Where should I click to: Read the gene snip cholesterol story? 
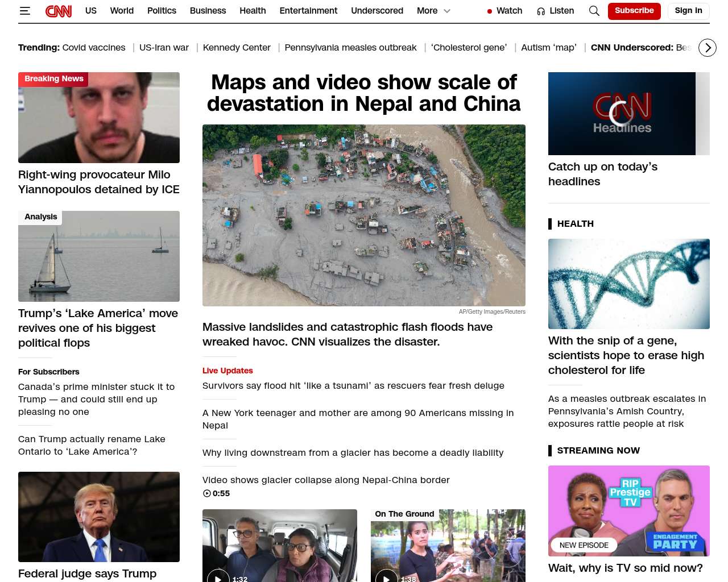626,355
